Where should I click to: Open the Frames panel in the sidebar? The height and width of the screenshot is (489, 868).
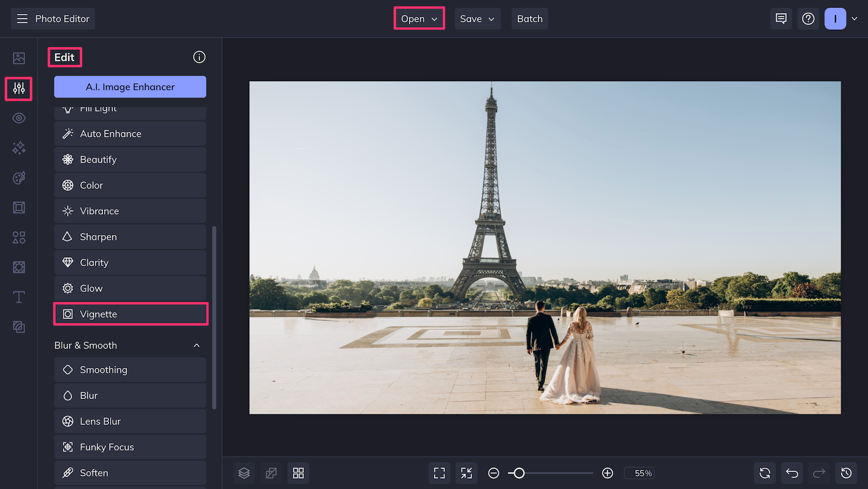(18, 207)
